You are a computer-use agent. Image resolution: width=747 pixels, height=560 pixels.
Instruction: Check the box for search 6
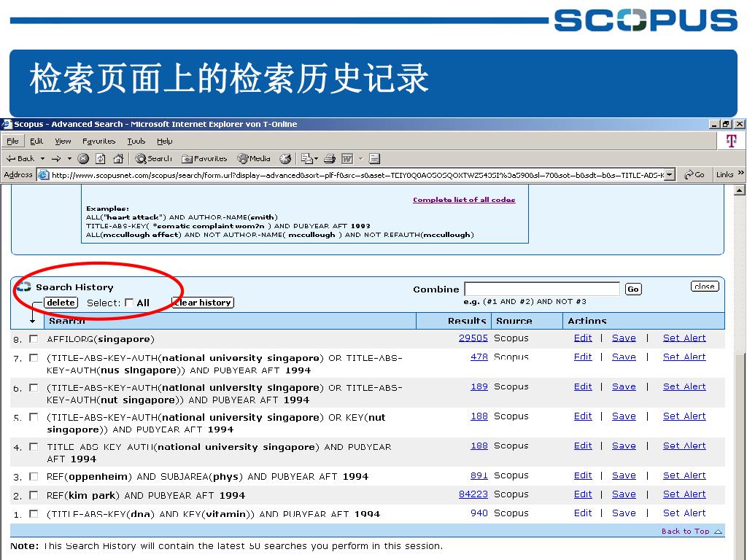pyautogui.click(x=34, y=388)
